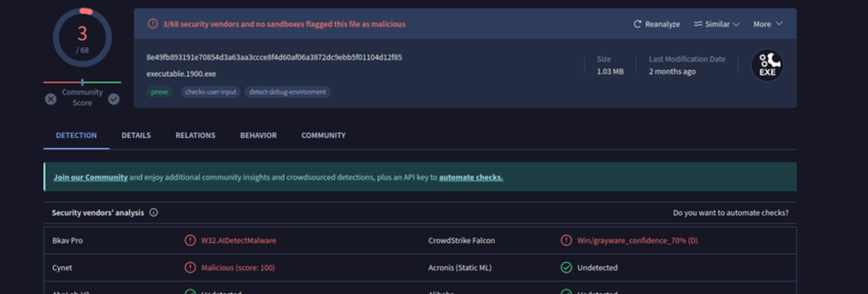The image size is (868, 294).
Task: Click Acronis undetected green check icon
Action: pyautogui.click(x=566, y=267)
